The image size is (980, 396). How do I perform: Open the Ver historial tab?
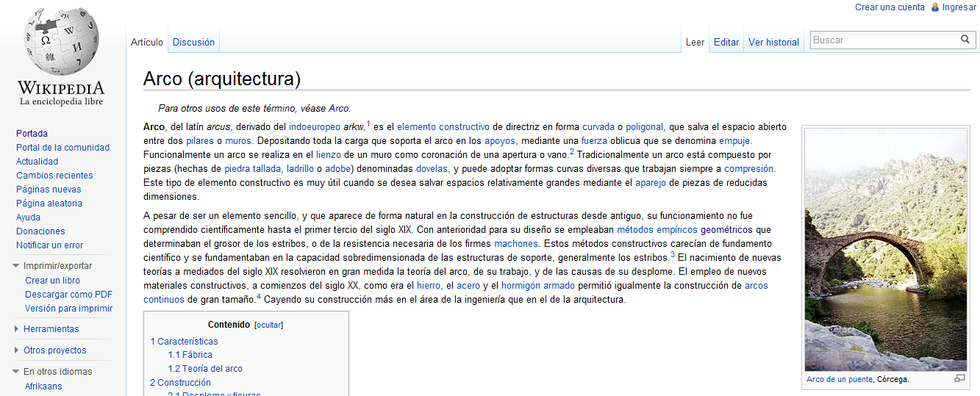coord(773,43)
